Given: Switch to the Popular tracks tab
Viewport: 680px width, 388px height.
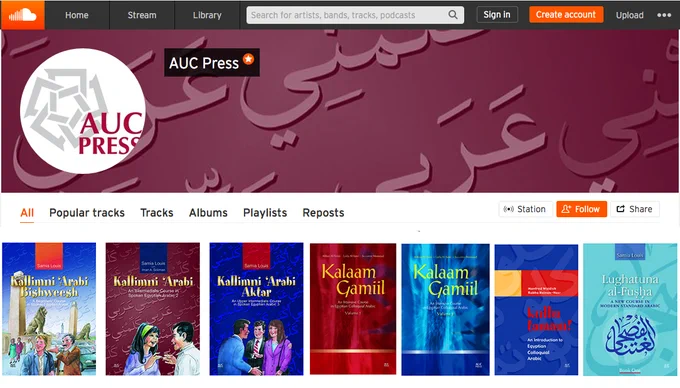Looking at the screenshot, I should click(87, 213).
